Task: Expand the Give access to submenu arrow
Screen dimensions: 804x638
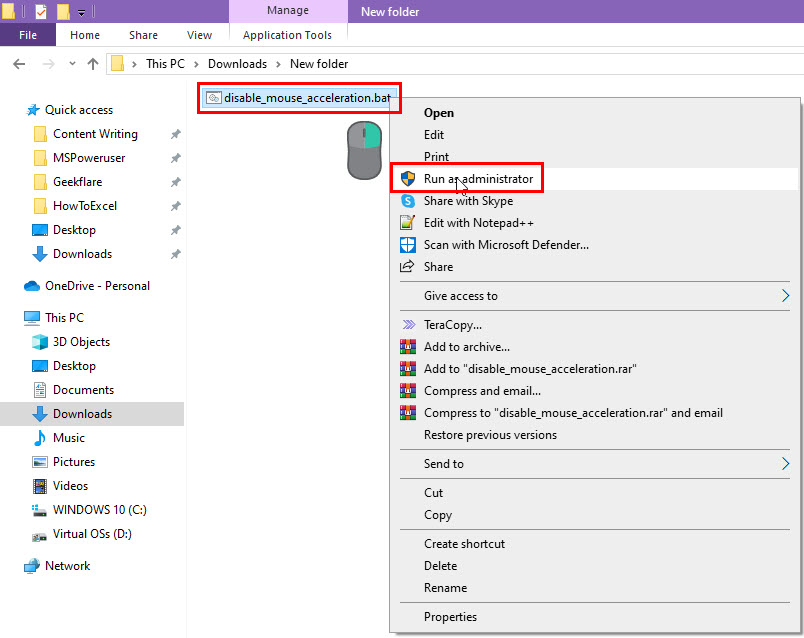Action: [x=785, y=296]
